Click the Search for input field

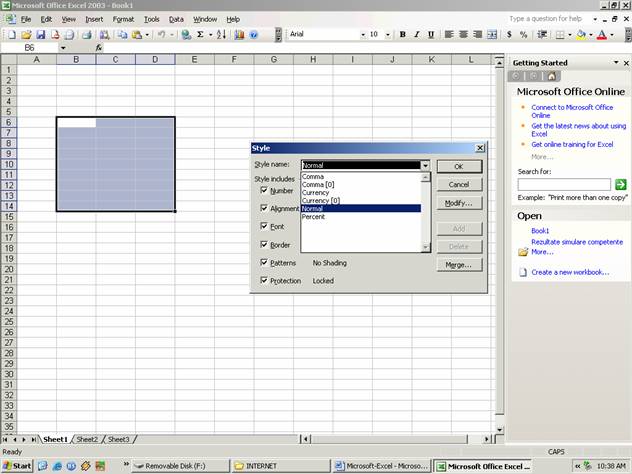[564, 185]
